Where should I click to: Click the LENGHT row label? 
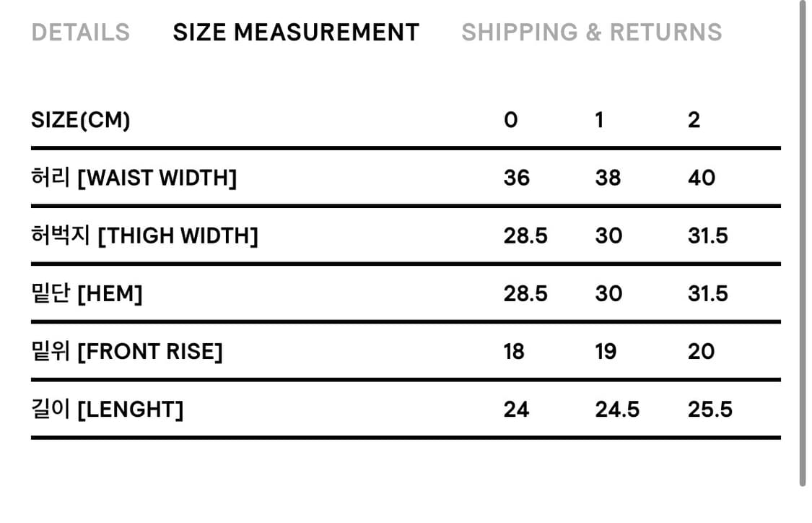tap(107, 410)
